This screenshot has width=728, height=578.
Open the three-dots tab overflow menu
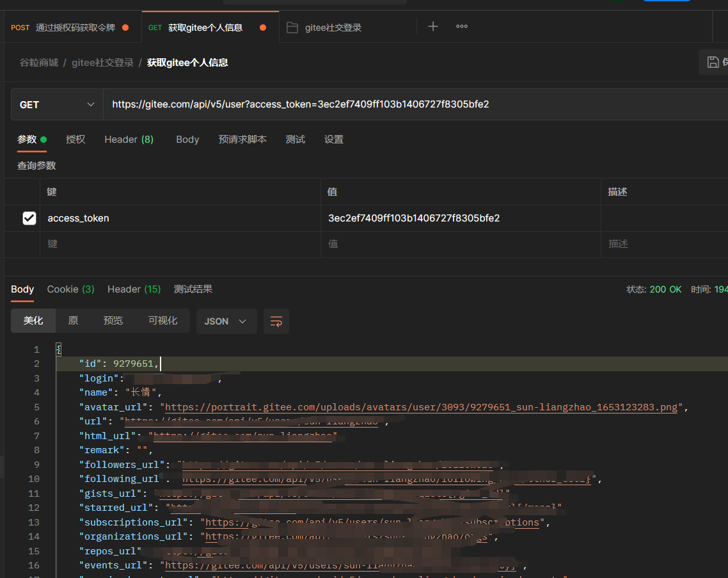461,27
